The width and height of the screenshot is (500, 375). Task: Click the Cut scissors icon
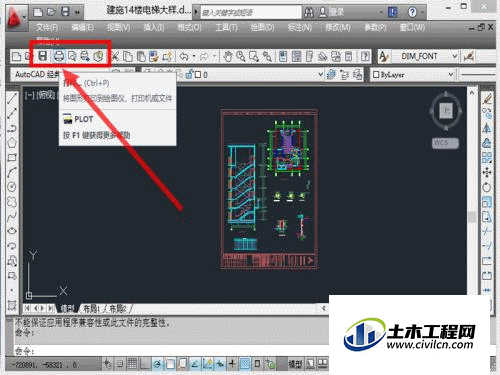(x=115, y=57)
